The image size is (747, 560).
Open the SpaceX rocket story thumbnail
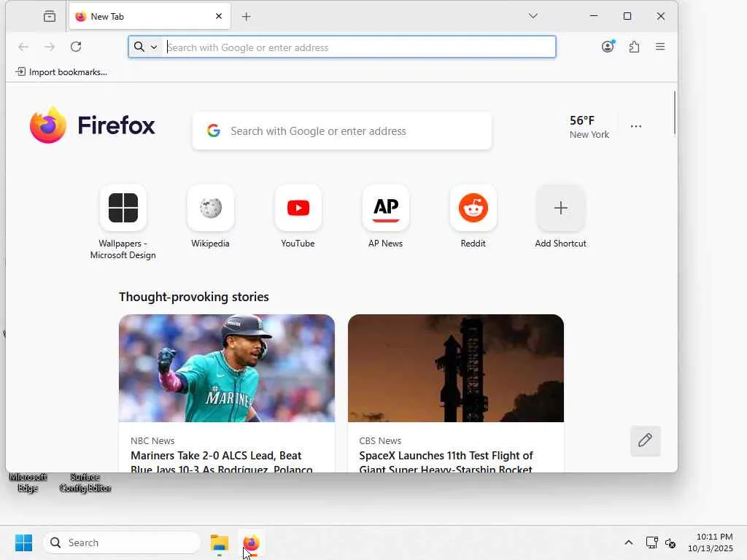456,368
